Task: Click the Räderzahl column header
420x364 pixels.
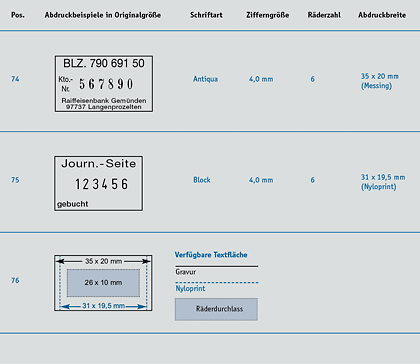Action: 324,15
